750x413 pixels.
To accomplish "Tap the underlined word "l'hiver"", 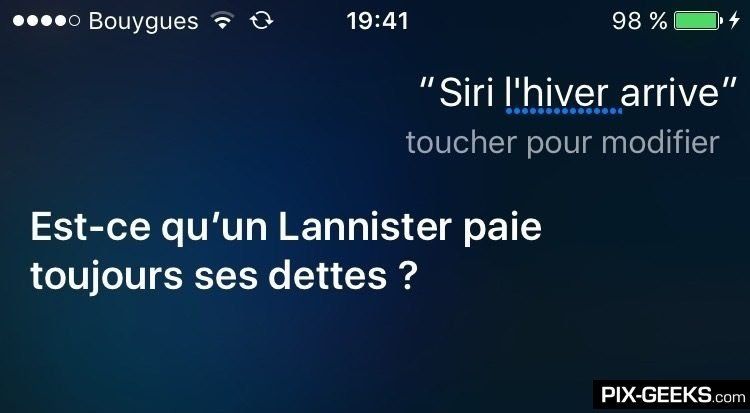I will [x=562, y=93].
